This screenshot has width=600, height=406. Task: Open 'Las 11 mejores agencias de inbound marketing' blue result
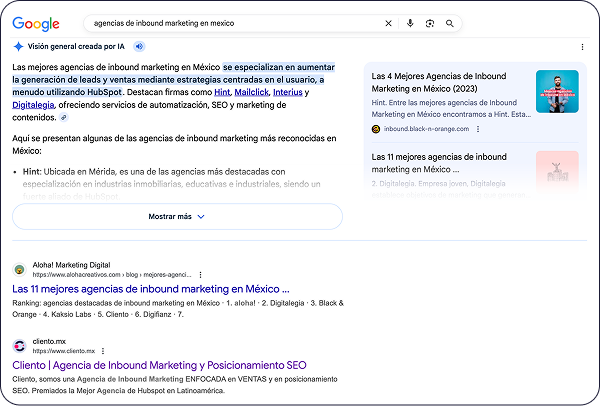point(151,289)
